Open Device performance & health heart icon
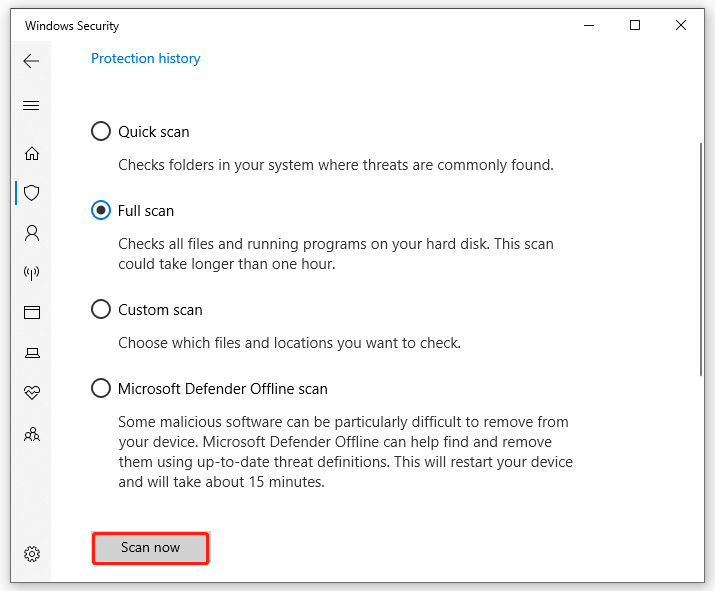This screenshot has height=591, width=715. 32,393
